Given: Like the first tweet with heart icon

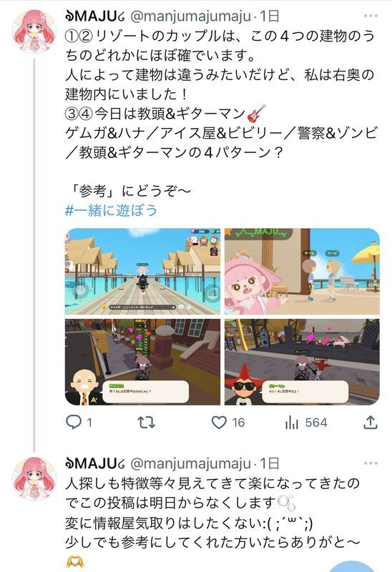Looking at the screenshot, I should 219,423.
